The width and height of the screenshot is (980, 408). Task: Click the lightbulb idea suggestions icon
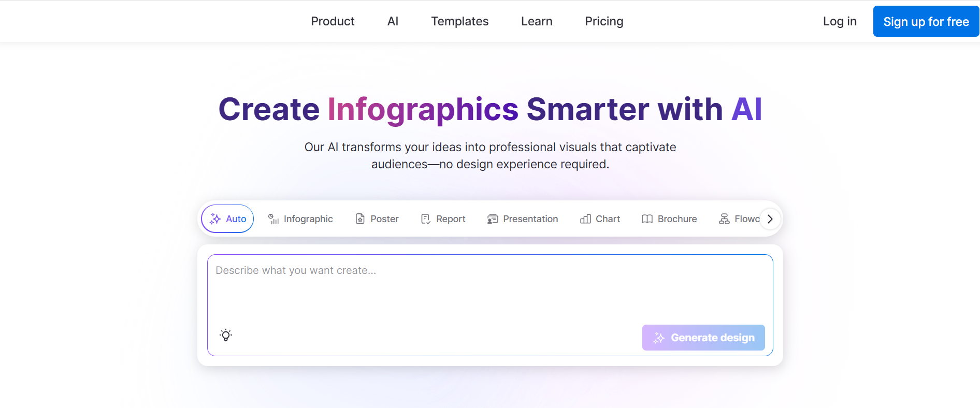(226, 335)
